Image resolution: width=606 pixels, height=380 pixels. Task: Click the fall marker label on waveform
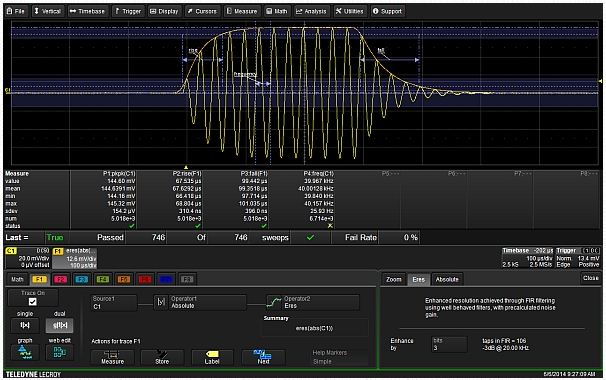381,50
